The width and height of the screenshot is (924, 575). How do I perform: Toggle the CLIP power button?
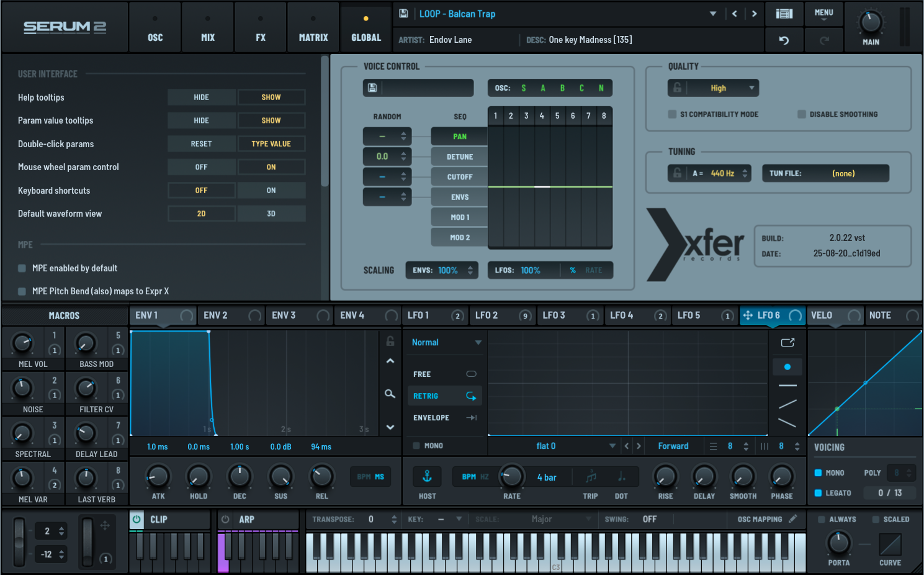(x=137, y=519)
